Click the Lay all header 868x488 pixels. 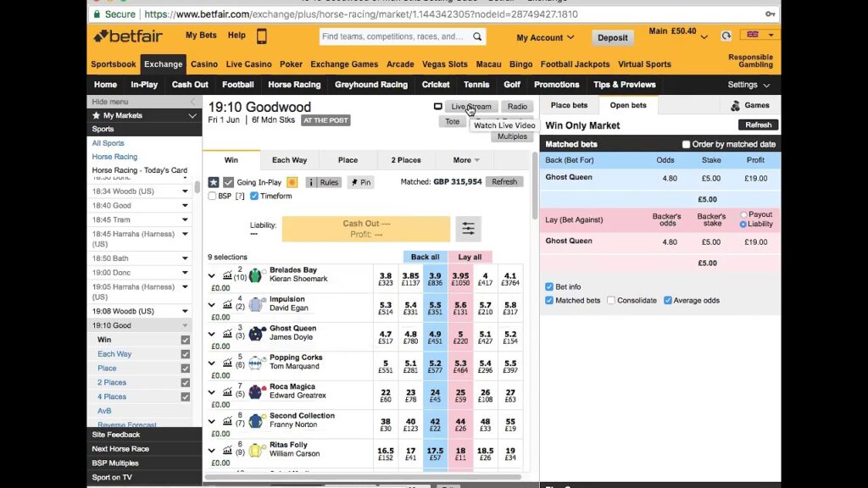tap(470, 257)
